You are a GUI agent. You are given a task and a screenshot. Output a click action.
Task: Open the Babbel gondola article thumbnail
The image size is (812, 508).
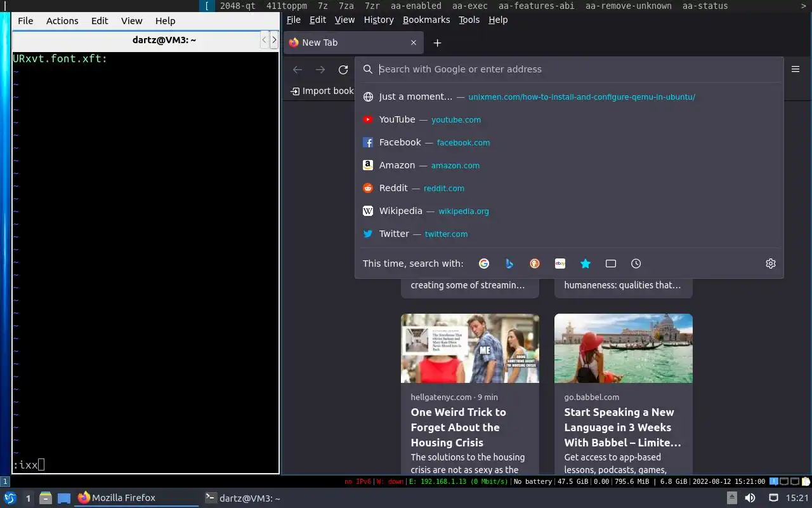click(624, 348)
